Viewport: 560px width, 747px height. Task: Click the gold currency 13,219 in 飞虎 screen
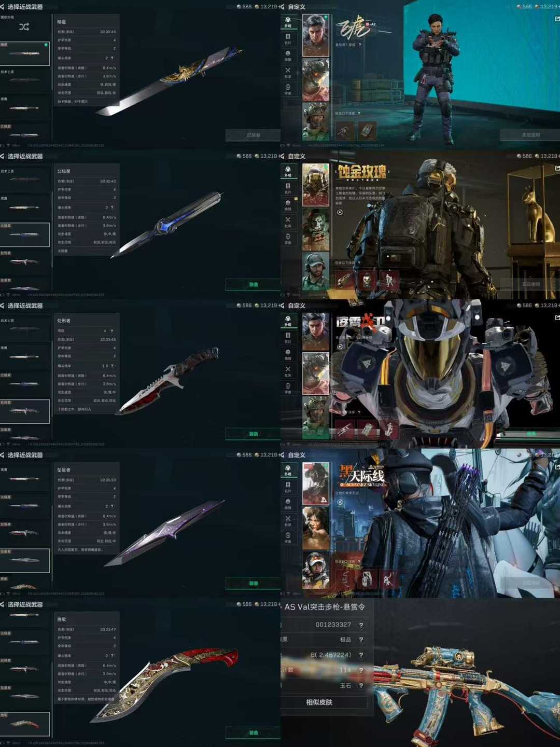pos(548,7)
